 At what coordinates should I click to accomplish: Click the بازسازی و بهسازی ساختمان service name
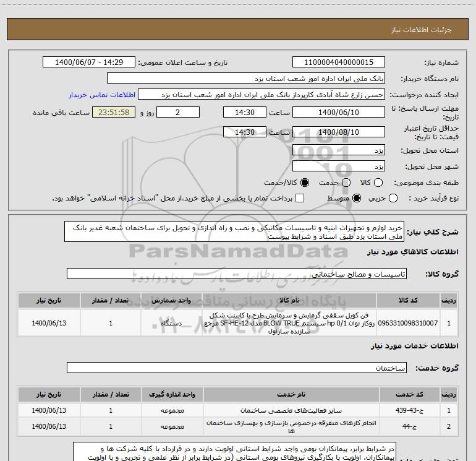coord(291,426)
